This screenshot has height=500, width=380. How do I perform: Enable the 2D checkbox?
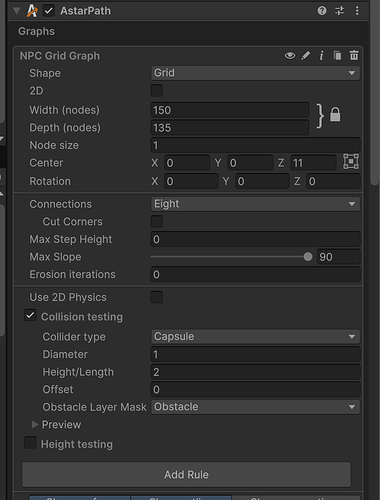[157, 91]
